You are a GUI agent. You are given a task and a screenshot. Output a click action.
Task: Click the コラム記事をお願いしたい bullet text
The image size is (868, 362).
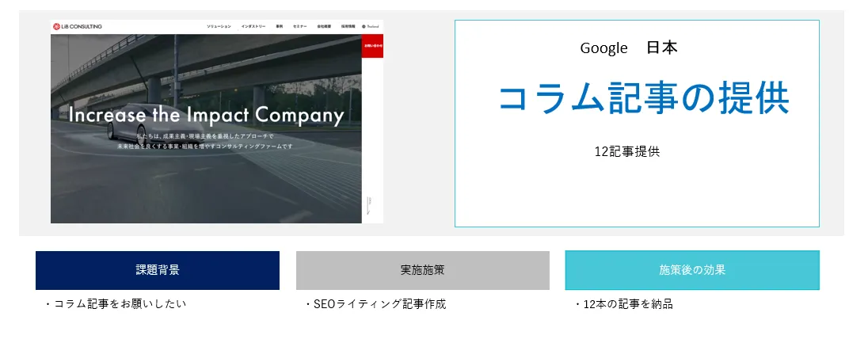click(115, 304)
